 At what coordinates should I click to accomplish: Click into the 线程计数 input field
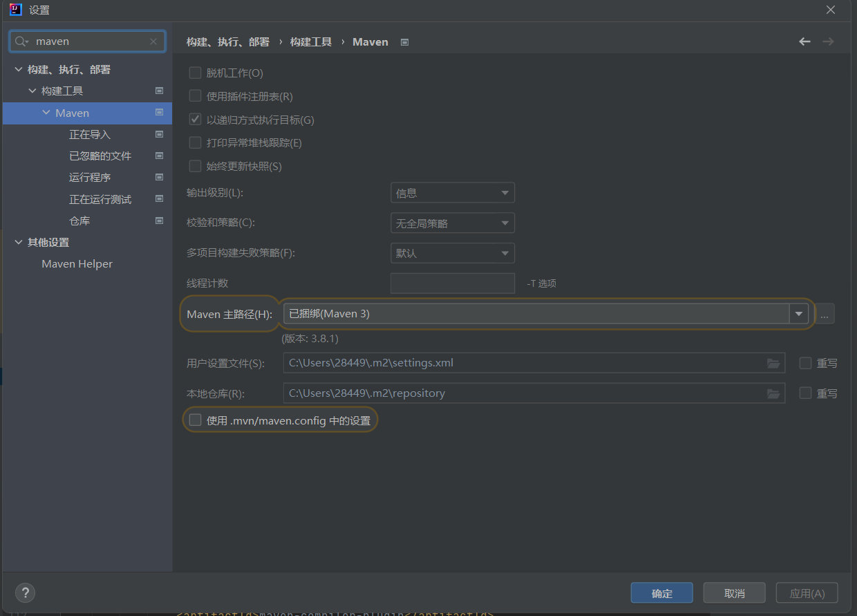453,283
